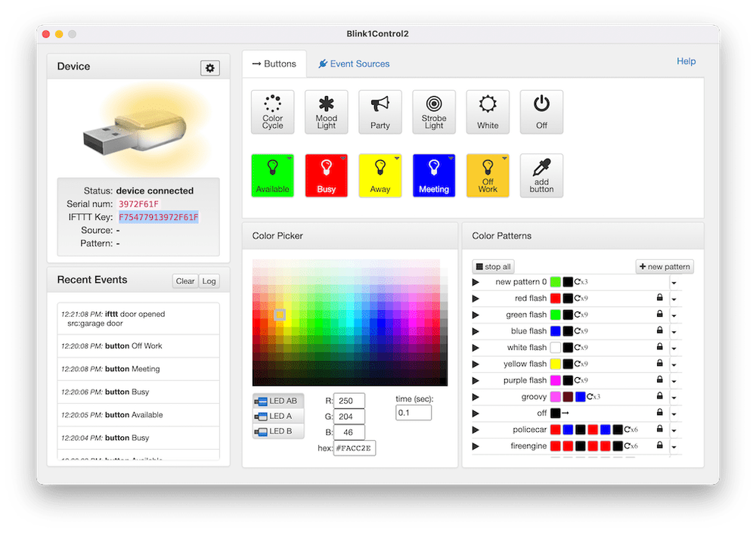Click the lock icon on policecar row
Image resolution: width=756 pixels, height=533 pixels.
point(659,429)
